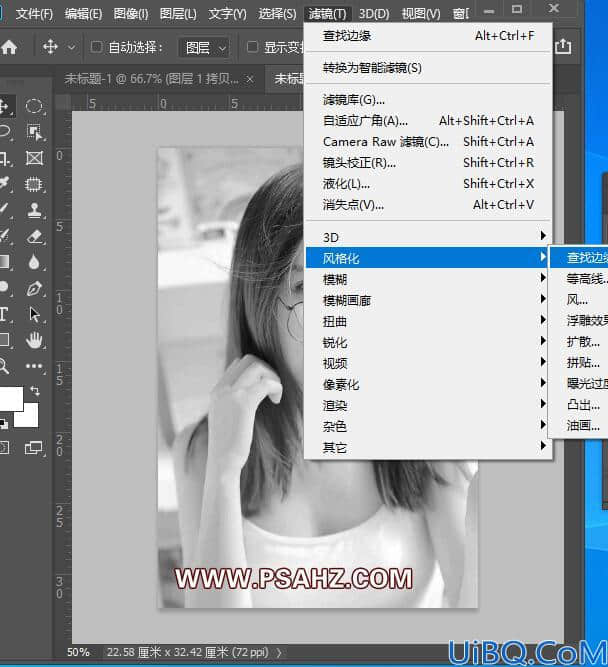The width and height of the screenshot is (608, 667).
Task: Swap foreground and background colors
Action: click(35, 391)
